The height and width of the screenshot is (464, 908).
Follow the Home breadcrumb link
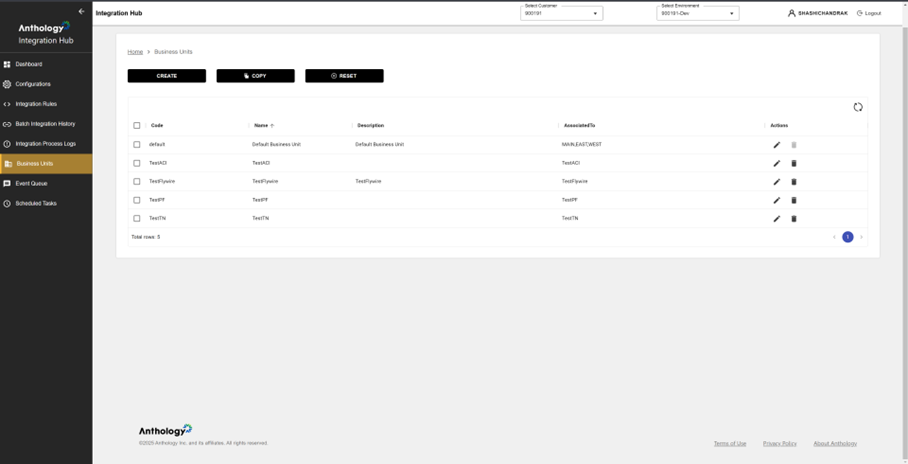pos(135,52)
